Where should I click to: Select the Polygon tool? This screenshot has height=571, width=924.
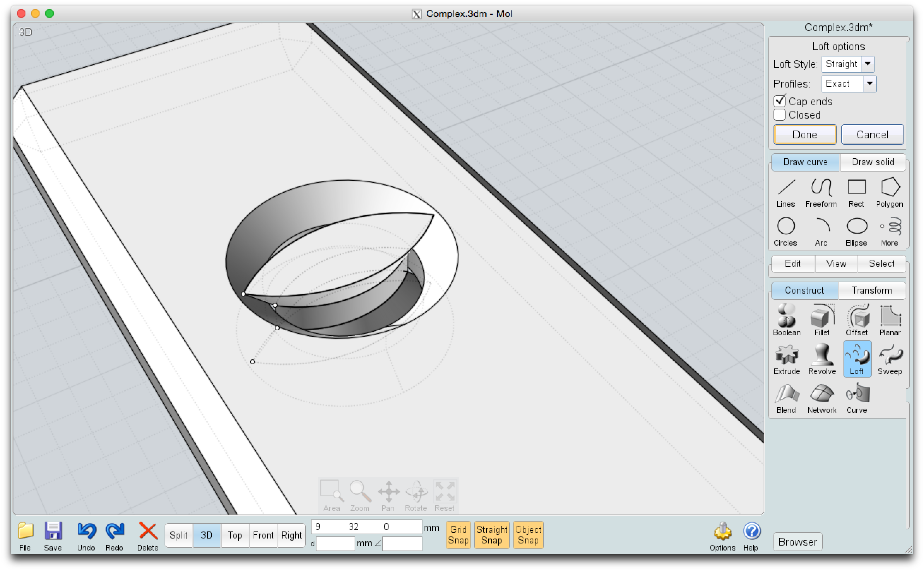coord(889,193)
